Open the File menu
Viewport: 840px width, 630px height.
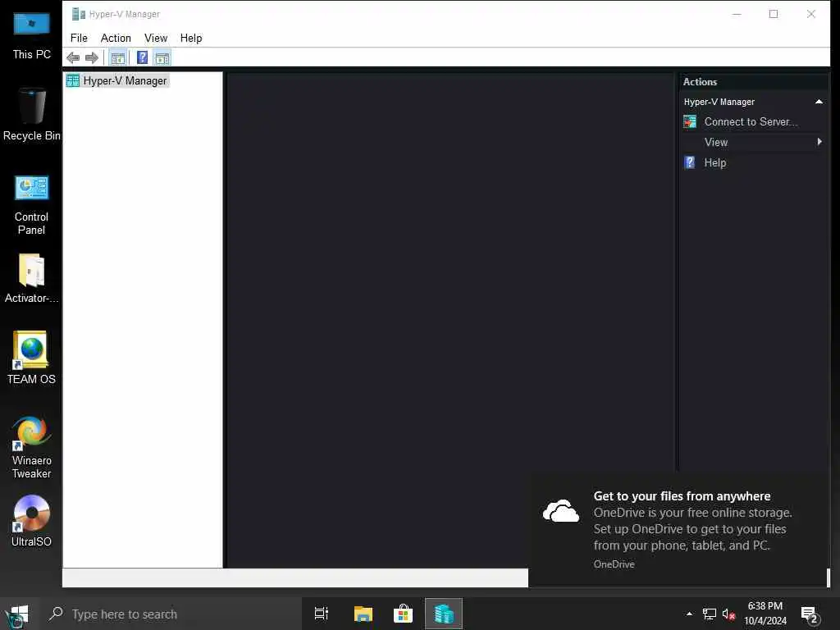point(79,38)
